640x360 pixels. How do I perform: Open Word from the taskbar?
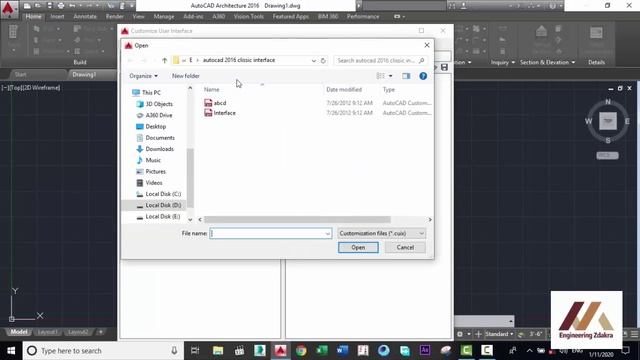click(342, 351)
